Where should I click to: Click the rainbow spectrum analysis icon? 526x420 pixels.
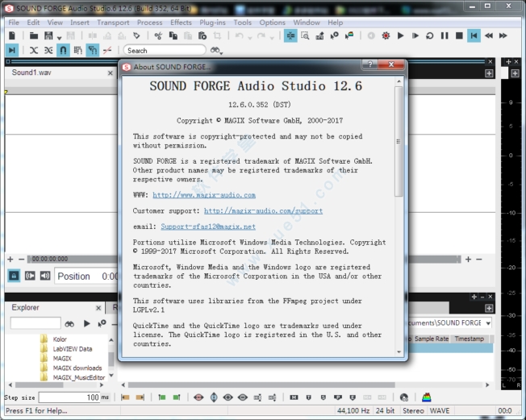(x=427, y=397)
